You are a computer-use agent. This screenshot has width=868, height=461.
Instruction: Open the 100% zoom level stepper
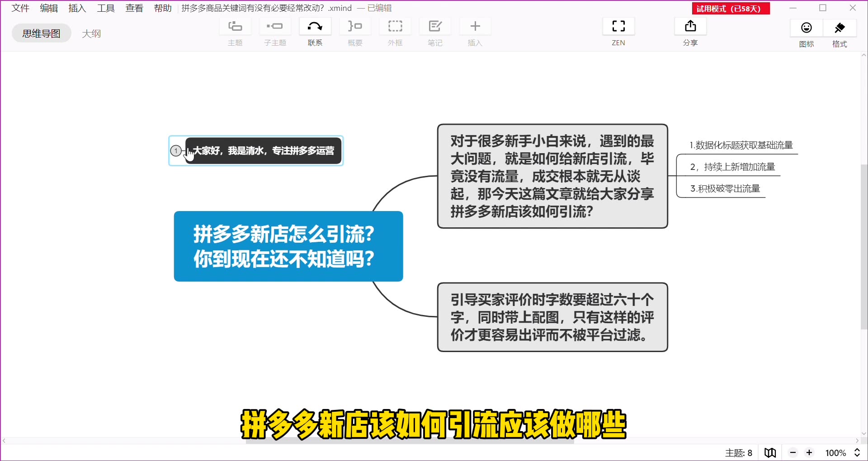(857, 452)
